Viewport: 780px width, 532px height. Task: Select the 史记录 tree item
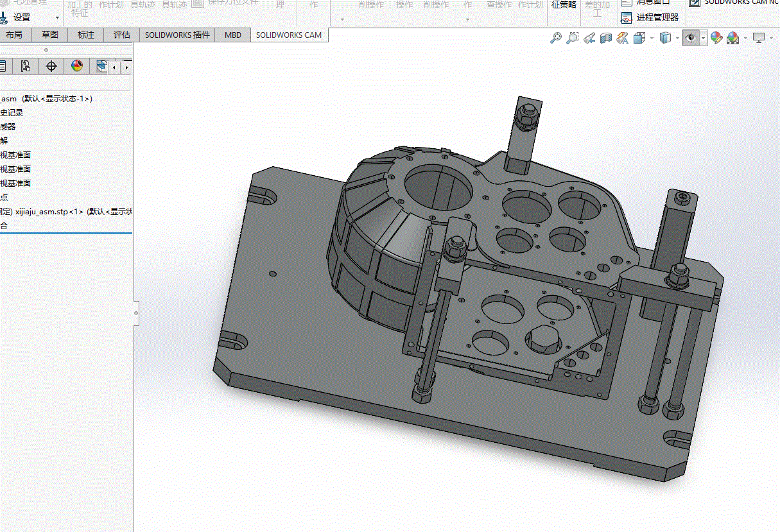point(12,113)
